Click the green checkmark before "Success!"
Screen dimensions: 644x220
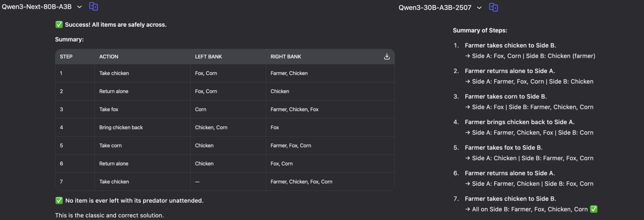pyautogui.click(x=59, y=25)
